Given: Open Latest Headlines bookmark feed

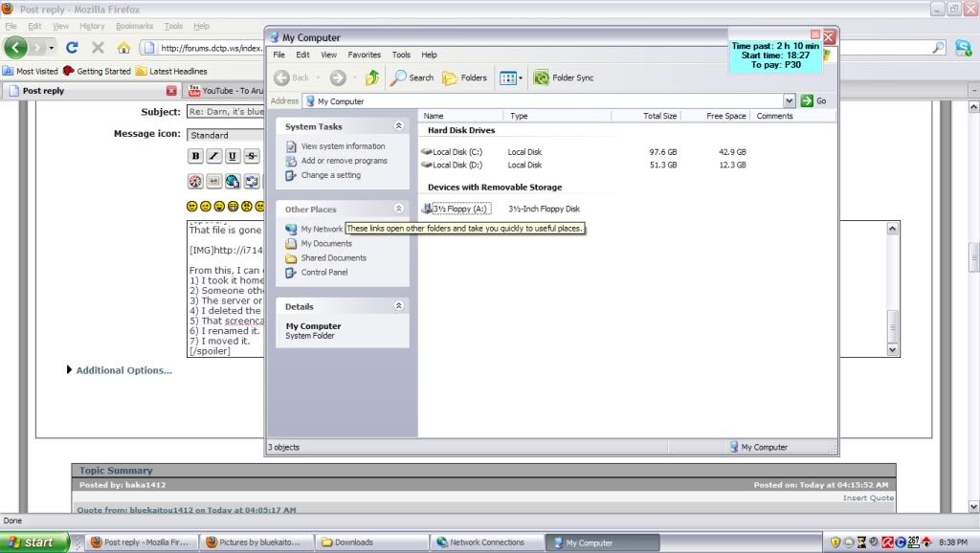Looking at the screenshot, I should 172,71.
